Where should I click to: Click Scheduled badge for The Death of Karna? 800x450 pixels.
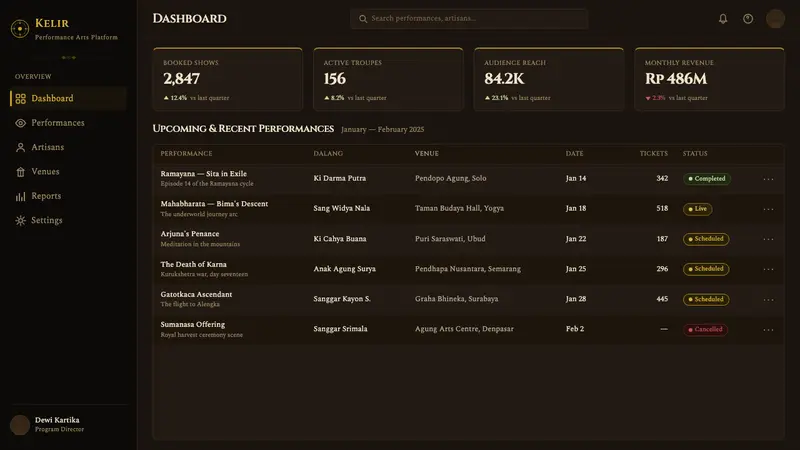706,269
